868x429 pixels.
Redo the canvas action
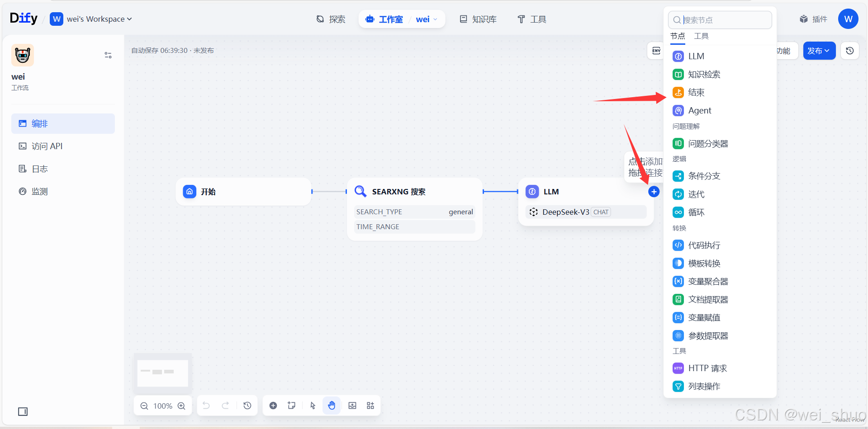pyautogui.click(x=225, y=405)
